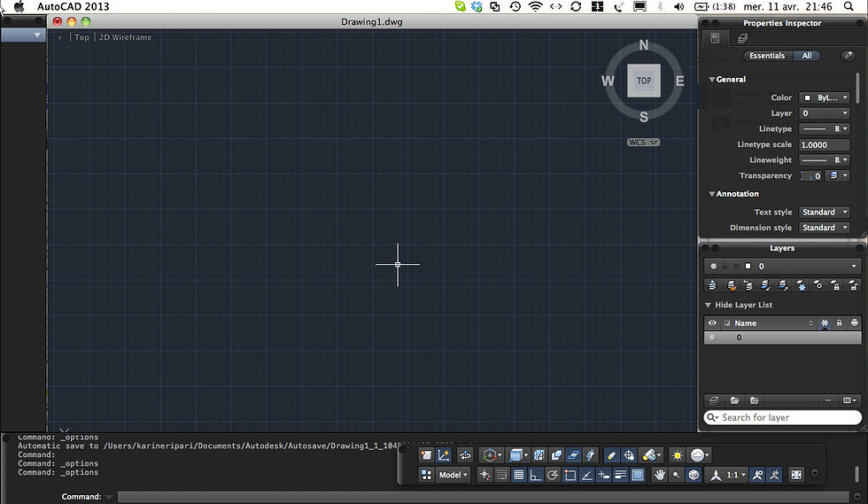Open the Color ByLayer dropdown
868x504 pixels.
(x=824, y=97)
